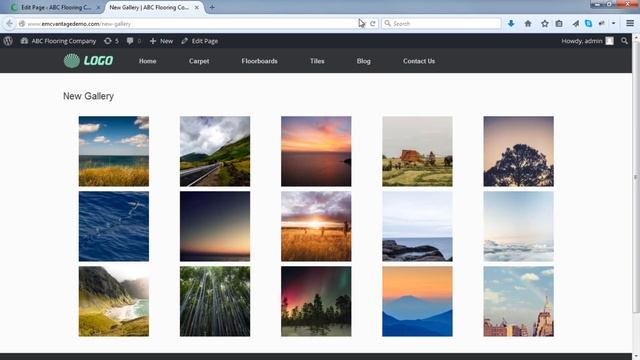Reload the page with refresh icon
Screen dimensions: 640x360
coord(373,24)
